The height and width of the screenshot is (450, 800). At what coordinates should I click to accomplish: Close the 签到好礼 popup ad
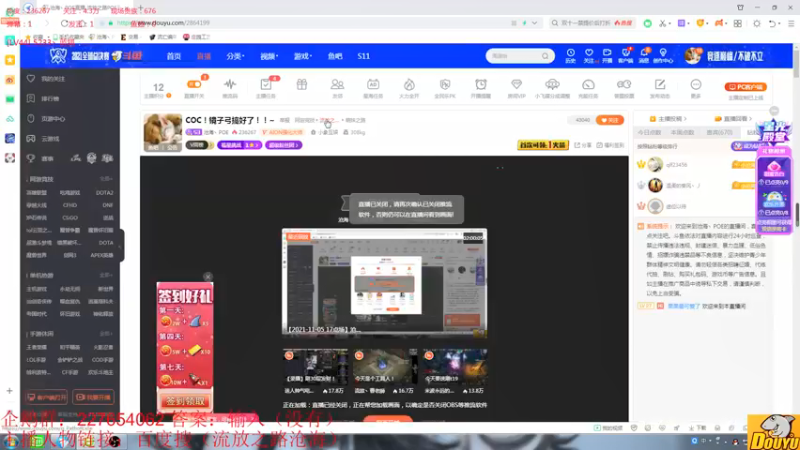pyautogui.click(x=208, y=277)
